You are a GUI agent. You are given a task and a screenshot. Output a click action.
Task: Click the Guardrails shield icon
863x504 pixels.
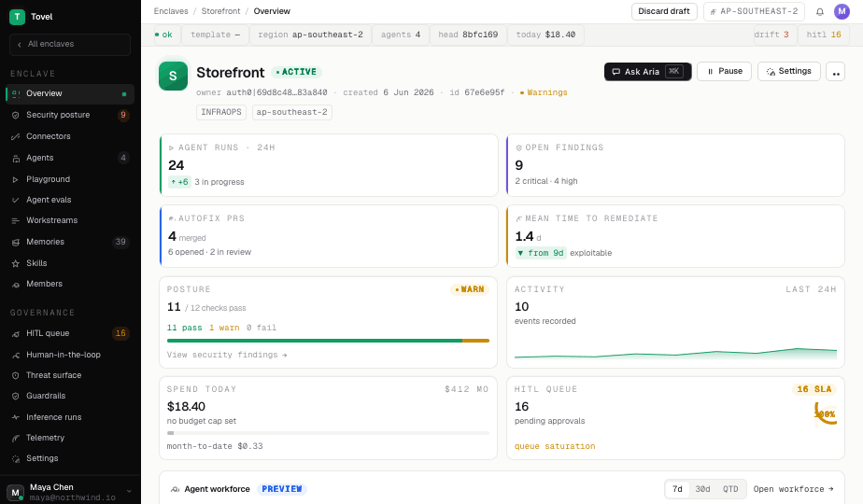[x=15, y=396]
